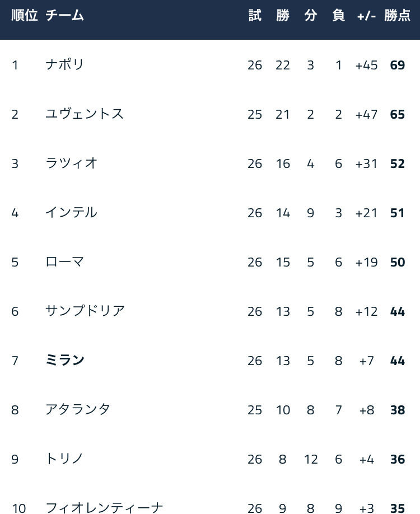
Task: Click the 分 draws column header
Action: coord(310,15)
